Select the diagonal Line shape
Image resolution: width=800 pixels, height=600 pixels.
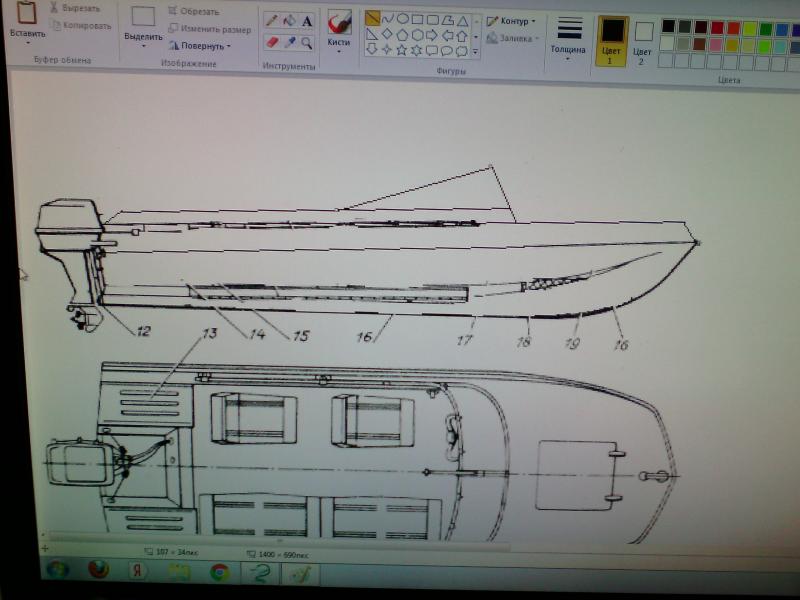[x=372, y=18]
